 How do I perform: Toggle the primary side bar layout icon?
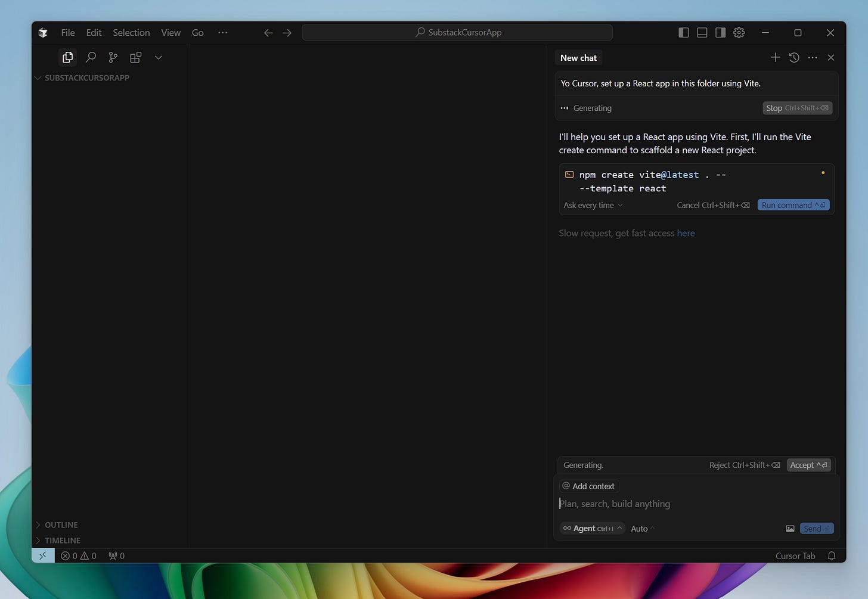684,33
